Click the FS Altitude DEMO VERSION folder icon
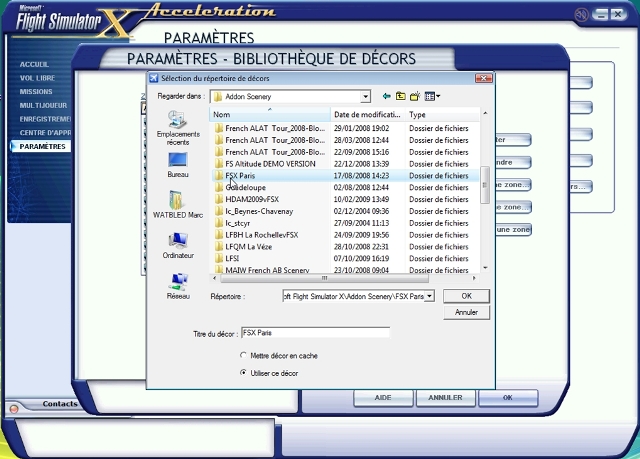640x459 pixels. pos(219,164)
